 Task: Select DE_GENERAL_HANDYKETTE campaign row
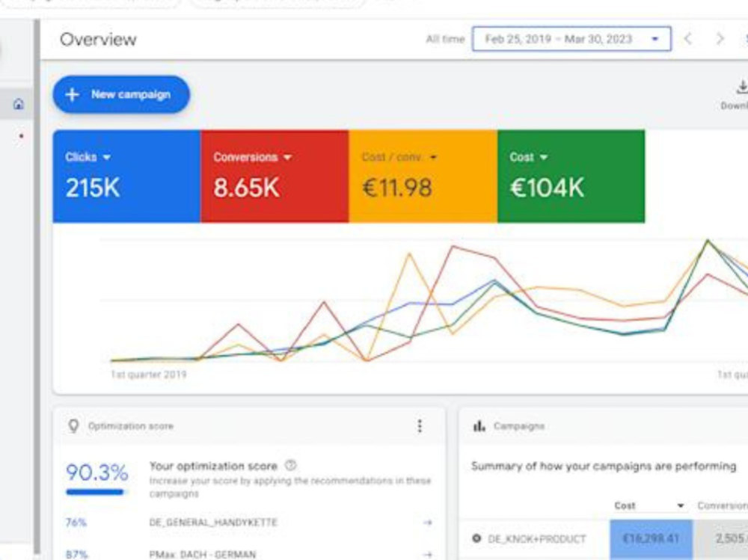248,523
